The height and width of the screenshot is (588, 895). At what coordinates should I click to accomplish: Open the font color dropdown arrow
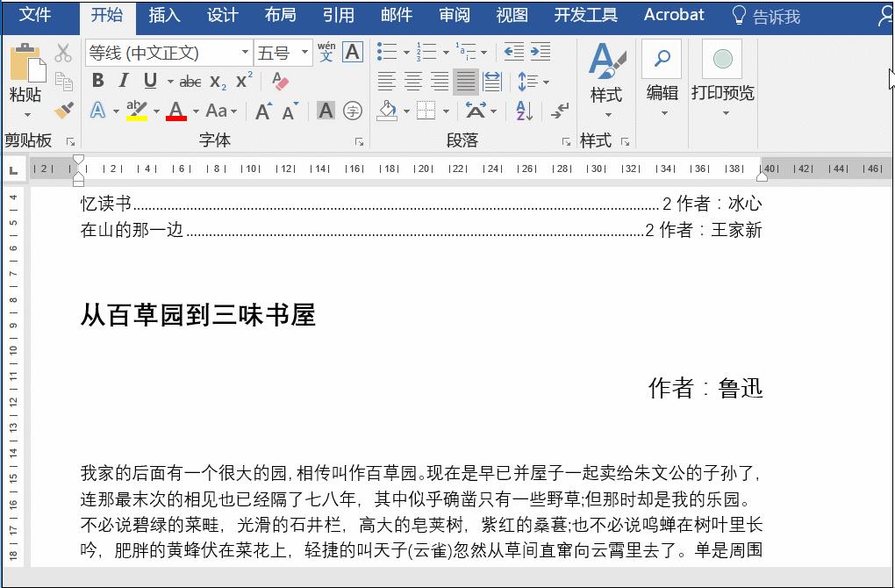coord(193,111)
